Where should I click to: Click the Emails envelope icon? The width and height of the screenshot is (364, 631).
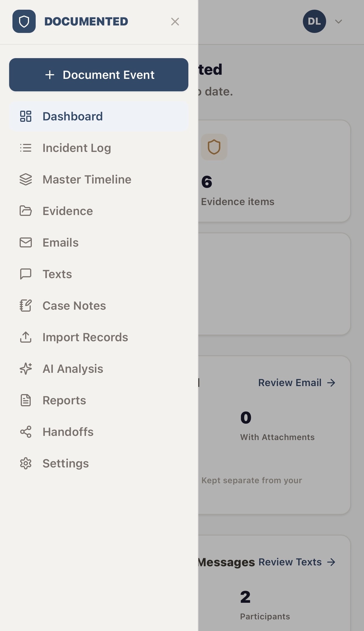tap(26, 242)
